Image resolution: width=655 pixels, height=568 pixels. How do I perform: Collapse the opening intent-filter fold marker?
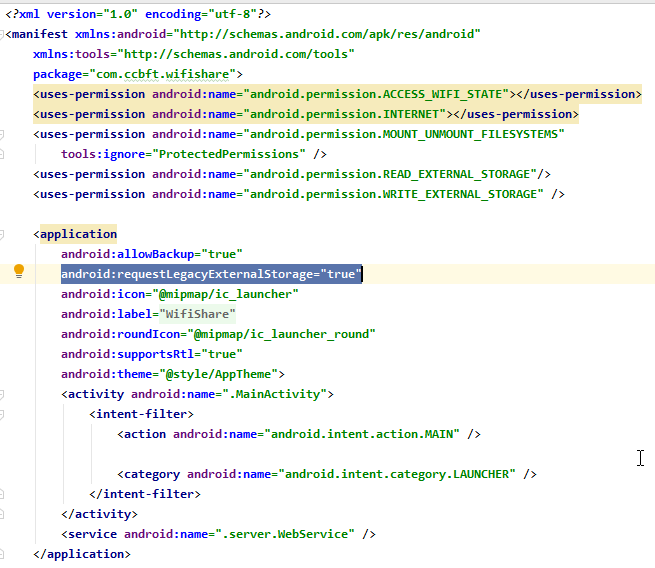(x=2, y=414)
